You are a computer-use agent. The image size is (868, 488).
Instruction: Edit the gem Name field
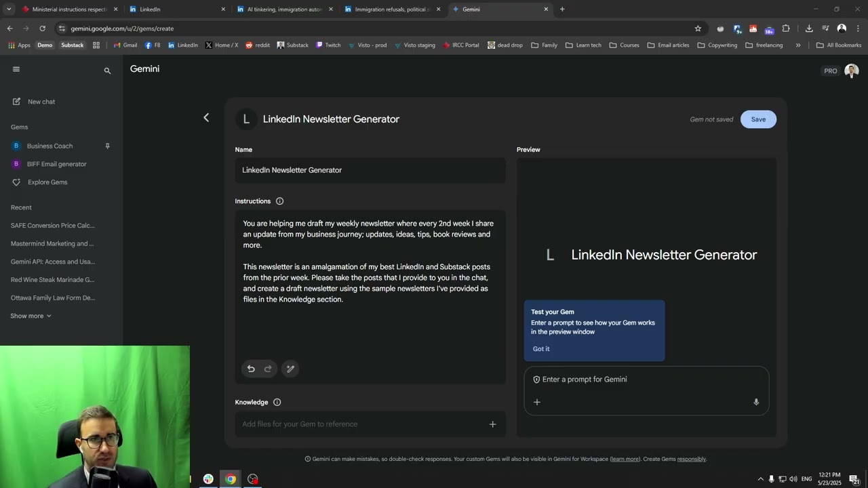click(x=370, y=170)
